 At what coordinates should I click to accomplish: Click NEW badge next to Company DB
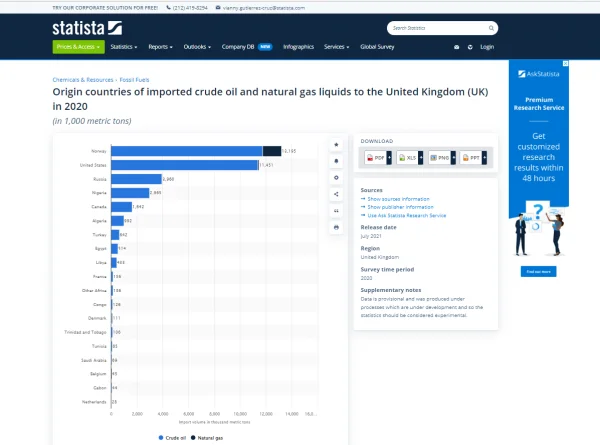(x=265, y=47)
